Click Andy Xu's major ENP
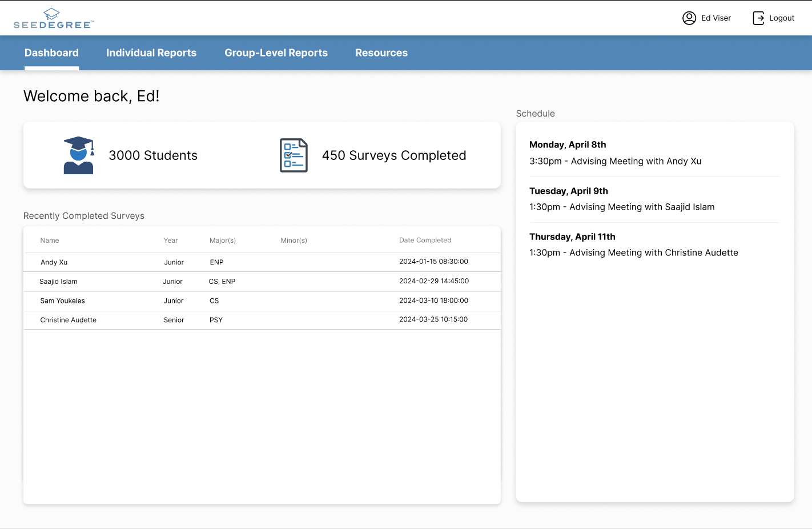Viewport: 812px width, 529px height. pyautogui.click(x=216, y=262)
